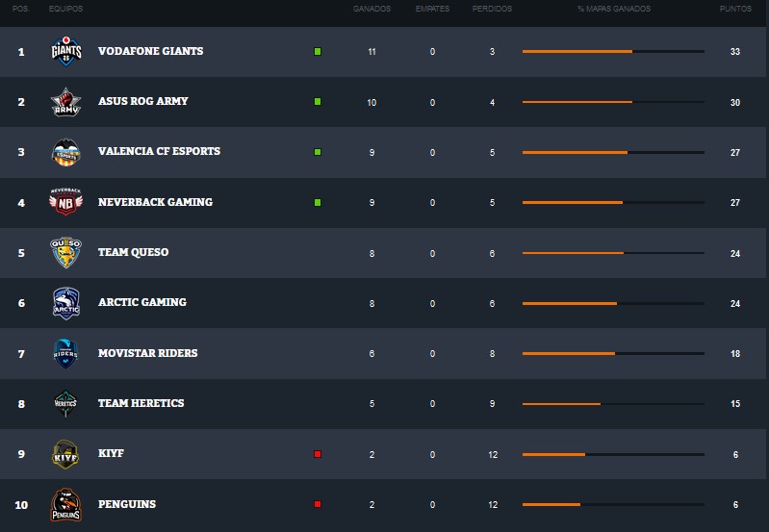Viewport: 769px width, 532px height.
Task: Click the points value 18 for Movistar Riders
Action: pos(735,353)
